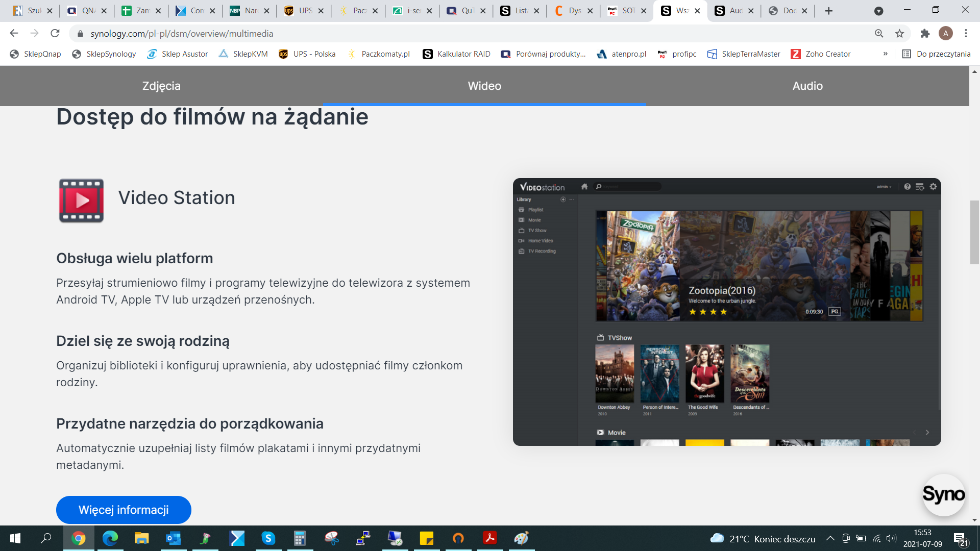Open the profipc bookmark
The image size is (980, 551).
(x=677, y=54)
